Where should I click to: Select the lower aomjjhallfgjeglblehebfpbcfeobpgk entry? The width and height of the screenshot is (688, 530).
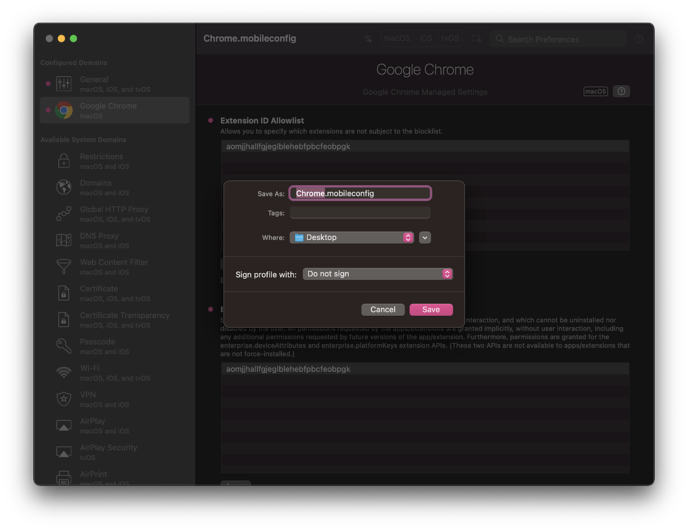coord(425,369)
